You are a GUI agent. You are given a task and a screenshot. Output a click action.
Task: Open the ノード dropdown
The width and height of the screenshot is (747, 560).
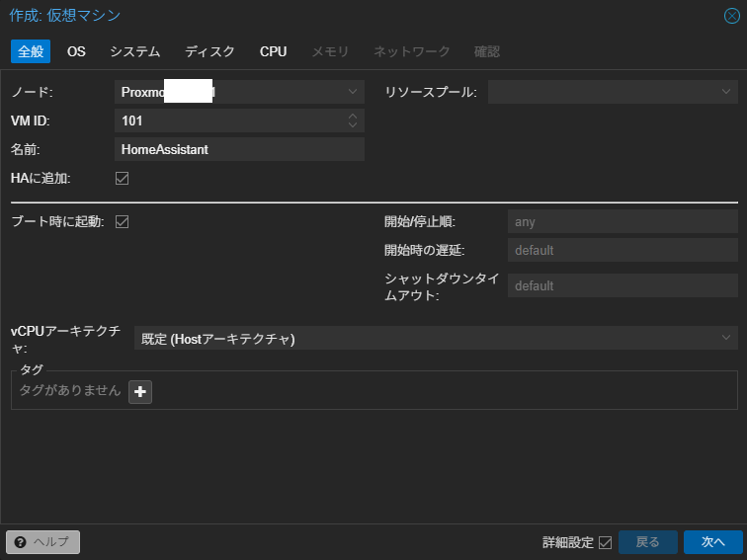(353, 92)
